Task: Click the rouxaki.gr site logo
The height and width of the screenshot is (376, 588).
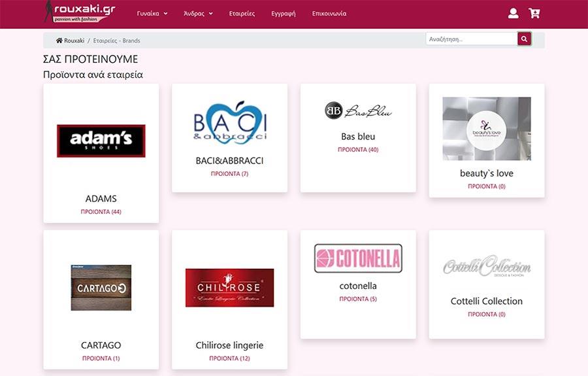Action: (x=80, y=12)
